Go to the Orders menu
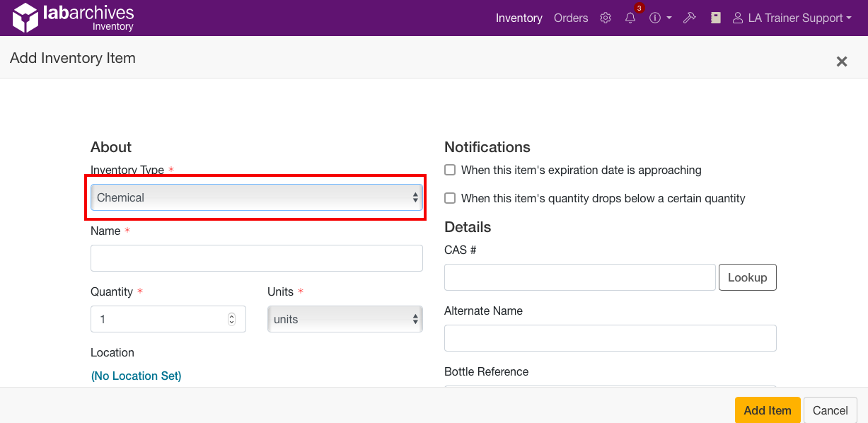This screenshot has height=423, width=868. (x=571, y=18)
